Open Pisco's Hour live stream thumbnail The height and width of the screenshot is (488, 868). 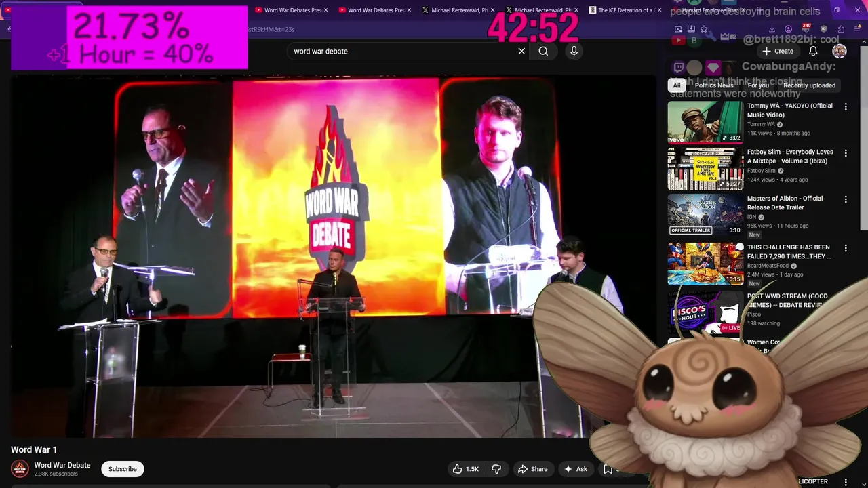click(705, 312)
